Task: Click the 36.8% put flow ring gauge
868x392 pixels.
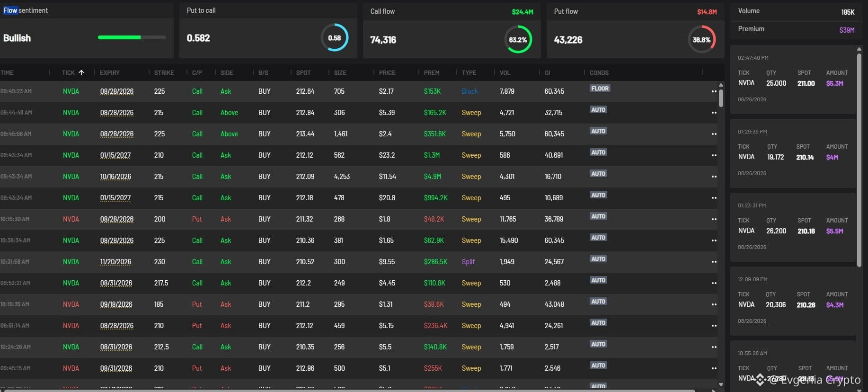Action: [x=701, y=40]
